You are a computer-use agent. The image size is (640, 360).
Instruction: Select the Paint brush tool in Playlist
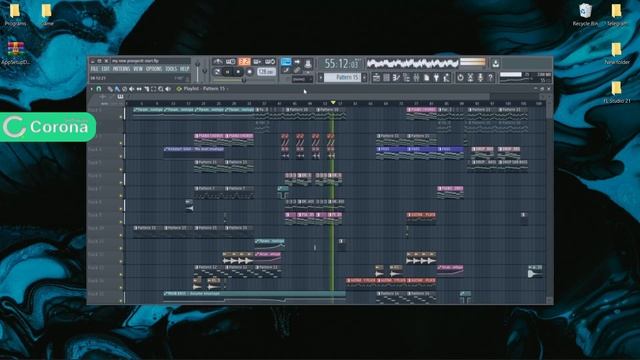[x=118, y=89]
